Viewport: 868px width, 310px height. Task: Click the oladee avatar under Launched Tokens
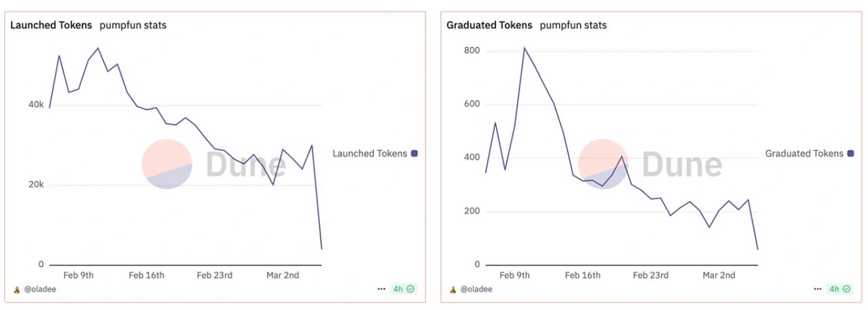[17, 290]
